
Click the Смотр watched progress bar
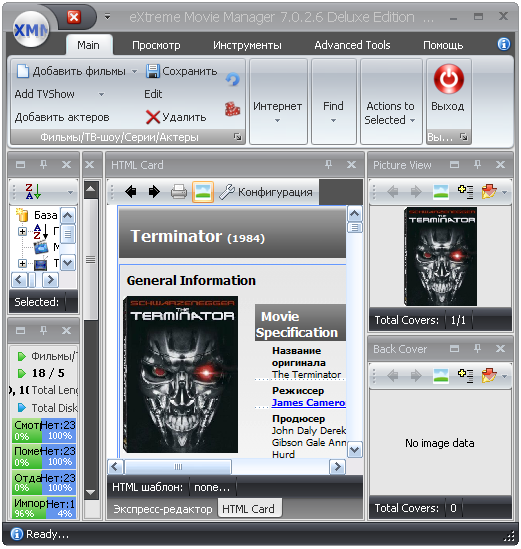tap(44, 430)
